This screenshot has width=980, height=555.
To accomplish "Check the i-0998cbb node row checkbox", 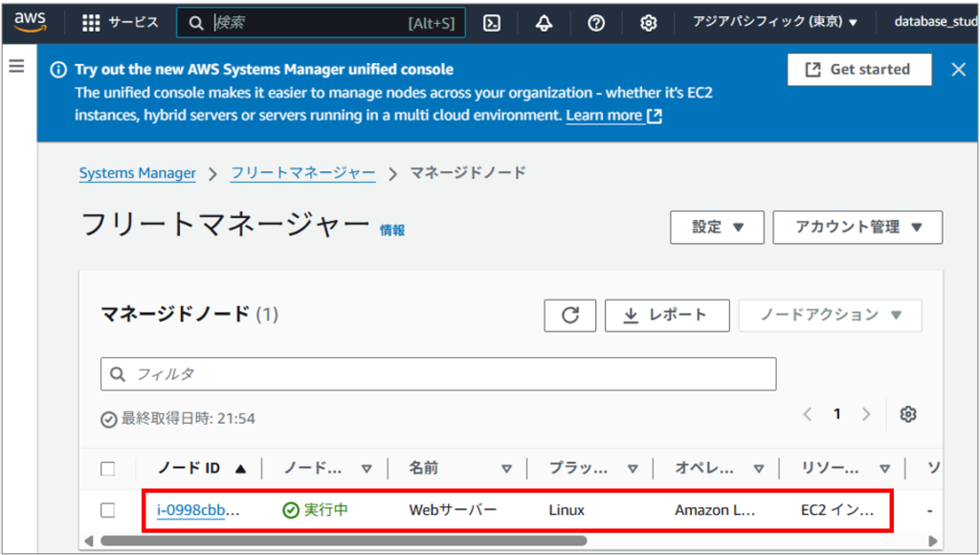I will click(x=107, y=510).
